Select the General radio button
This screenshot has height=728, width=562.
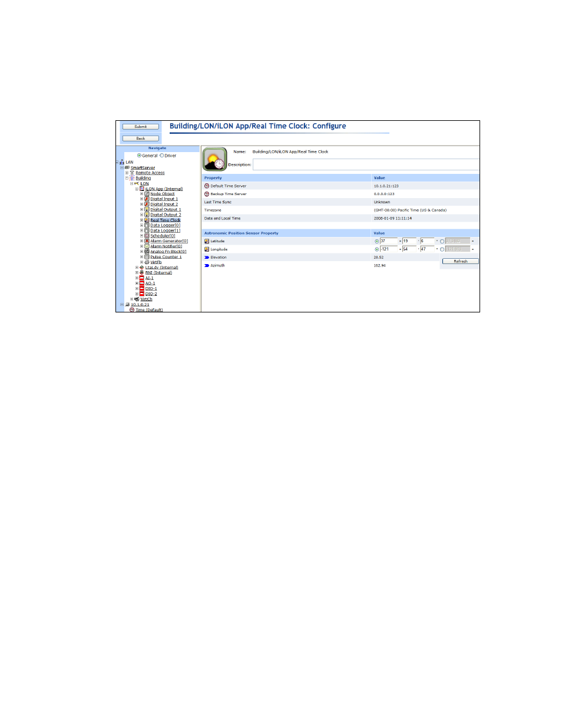pos(139,156)
